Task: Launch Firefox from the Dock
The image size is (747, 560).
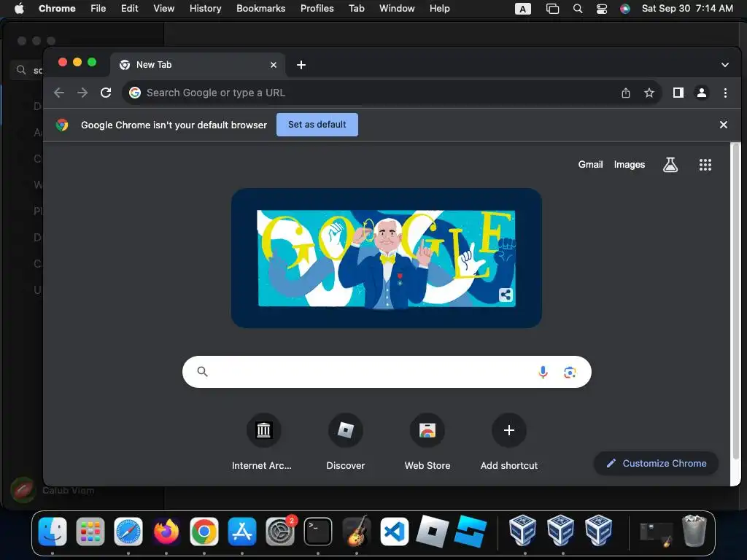Action: (166, 531)
